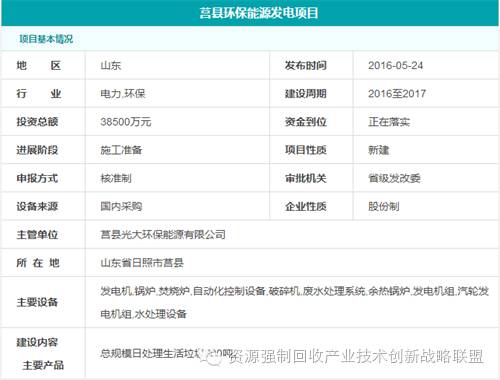The width and height of the screenshot is (500, 380).
Task: Select the title 莒县环保能源发电项目
Action: tap(259, 13)
